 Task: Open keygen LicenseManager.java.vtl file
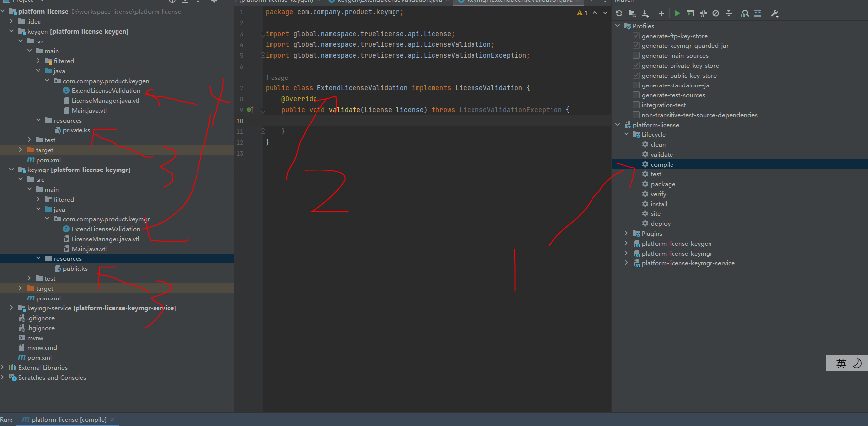[x=105, y=100]
